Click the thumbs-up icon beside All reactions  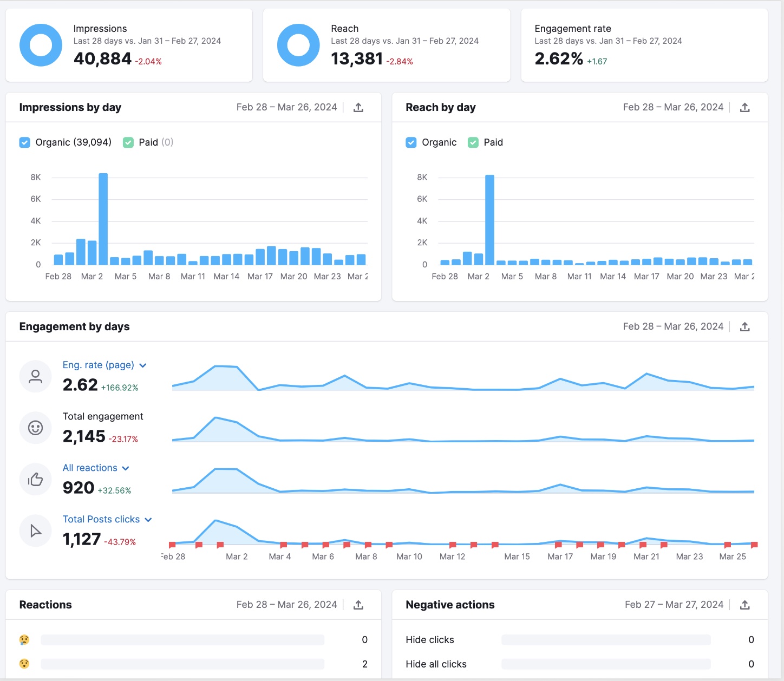click(35, 479)
